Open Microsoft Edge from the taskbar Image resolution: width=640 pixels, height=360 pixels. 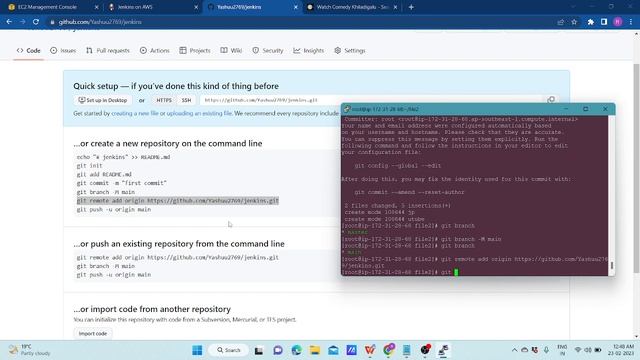pyautogui.click(x=296, y=350)
